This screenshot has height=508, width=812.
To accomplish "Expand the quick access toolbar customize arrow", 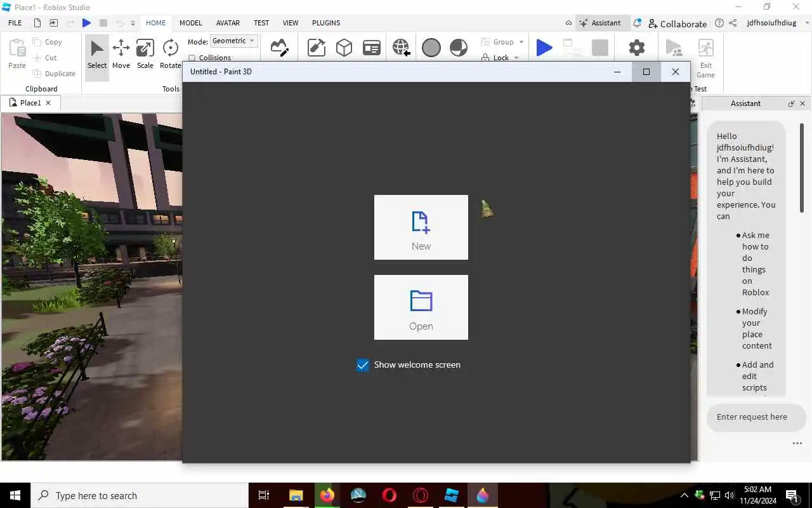I will pyautogui.click(x=133, y=23).
